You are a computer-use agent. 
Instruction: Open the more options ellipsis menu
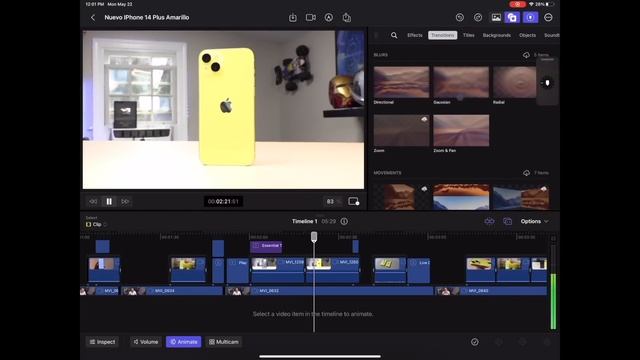(x=548, y=18)
